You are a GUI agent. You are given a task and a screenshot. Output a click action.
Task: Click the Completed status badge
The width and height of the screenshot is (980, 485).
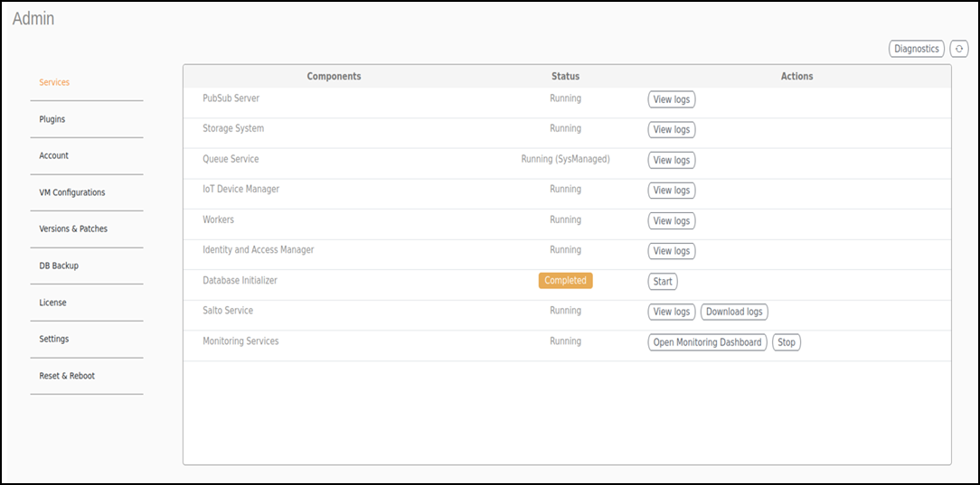pyautogui.click(x=565, y=281)
